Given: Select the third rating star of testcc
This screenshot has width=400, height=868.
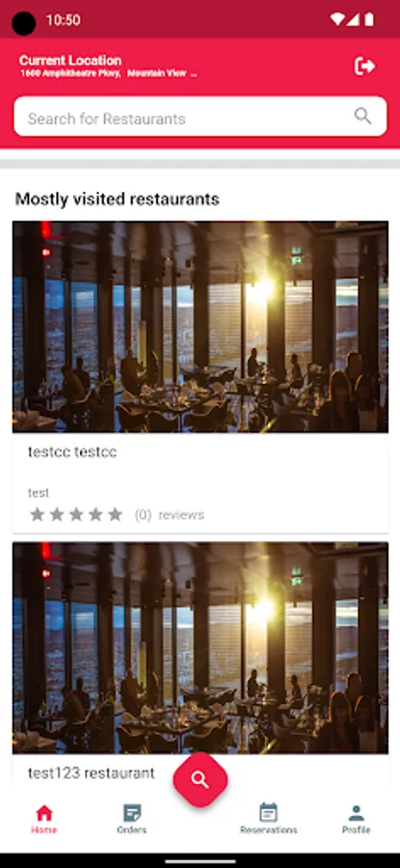Looking at the screenshot, I should (x=76, y=515).
